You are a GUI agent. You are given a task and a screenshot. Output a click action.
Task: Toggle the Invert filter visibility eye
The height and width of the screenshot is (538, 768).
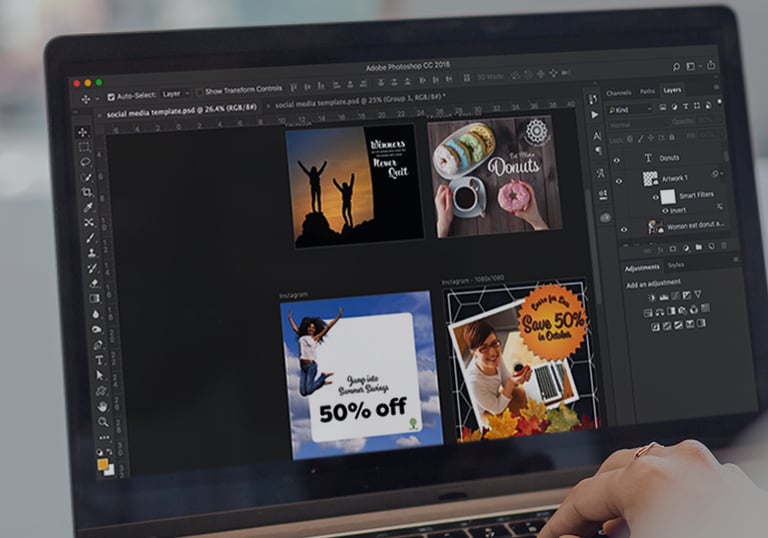pos(665,211)
